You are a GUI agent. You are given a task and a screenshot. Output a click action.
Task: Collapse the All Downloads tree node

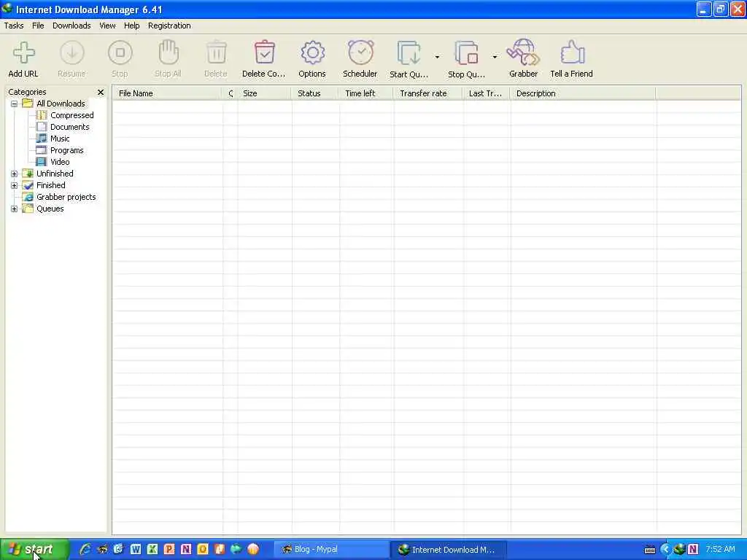pos(15,104)
